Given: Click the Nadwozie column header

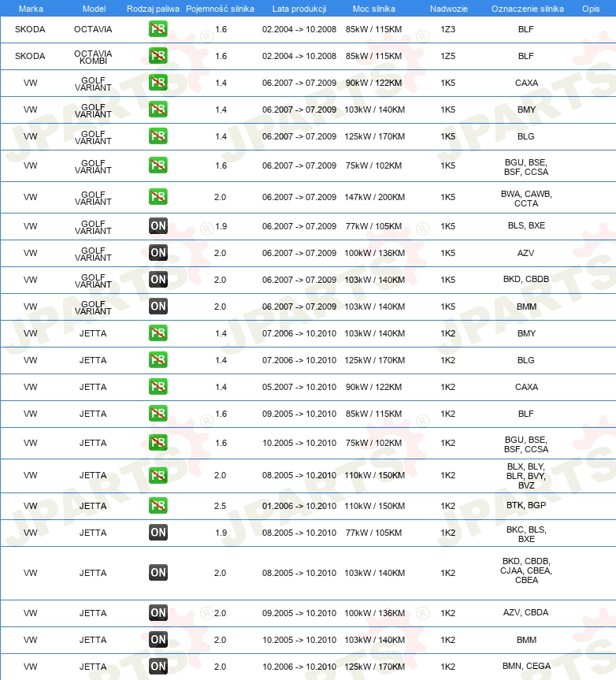Looking at the screenshot, I should click(x=449, y=9).
